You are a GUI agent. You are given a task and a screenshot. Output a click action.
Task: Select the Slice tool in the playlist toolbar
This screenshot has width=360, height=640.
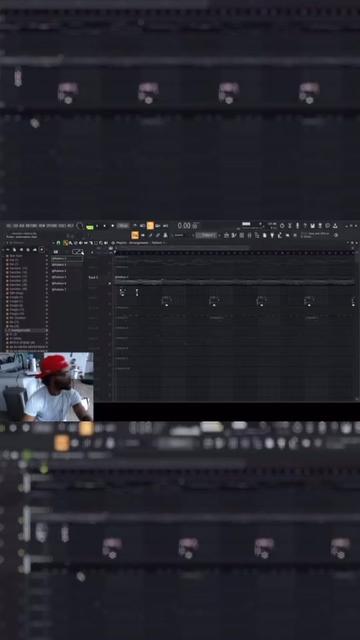point(91,242)
